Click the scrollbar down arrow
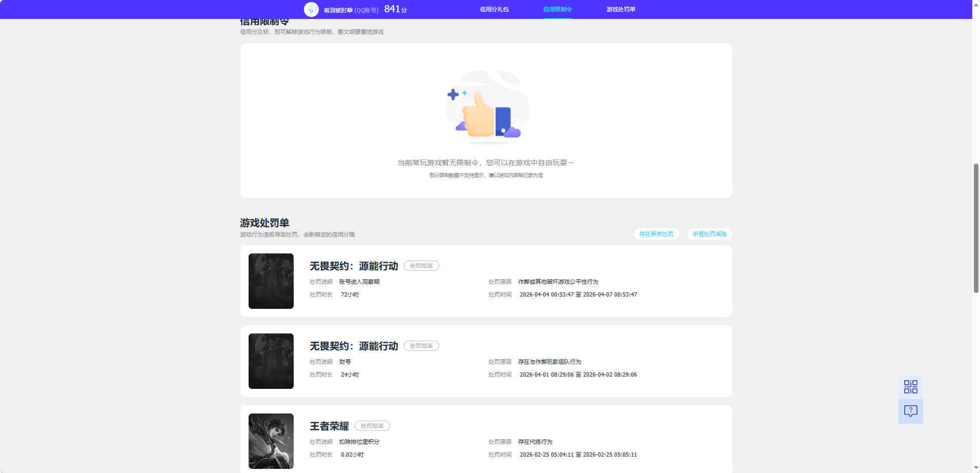Viewport: 980px width, 473px height. point(976,468)
